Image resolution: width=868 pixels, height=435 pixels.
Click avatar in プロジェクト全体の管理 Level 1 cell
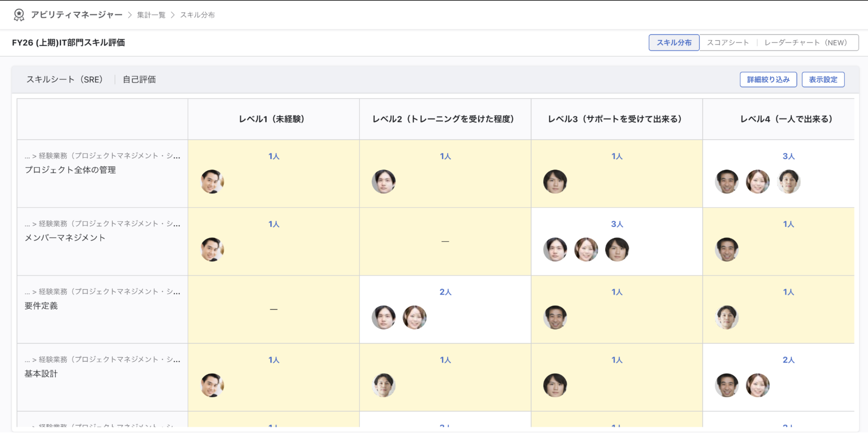(x=212, y=181)
